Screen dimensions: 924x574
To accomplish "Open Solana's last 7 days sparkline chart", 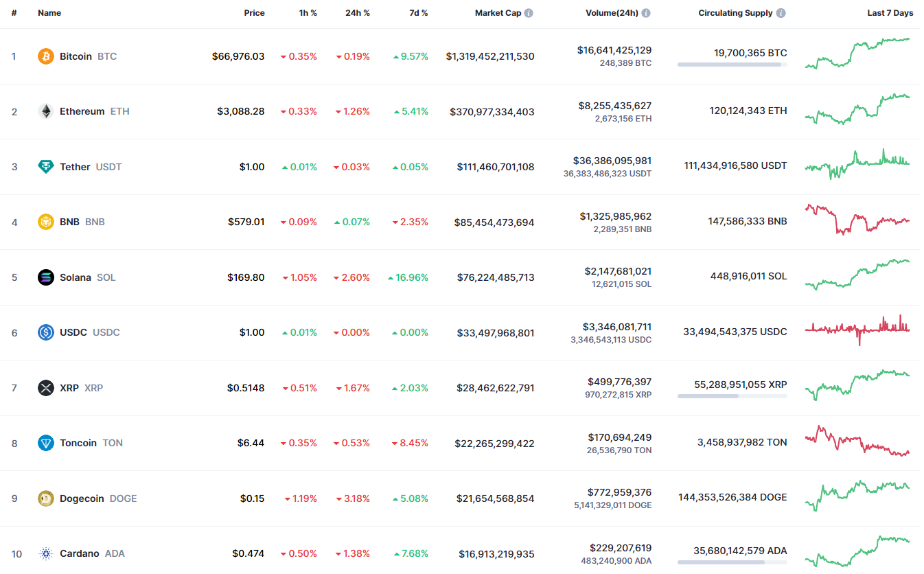I will tap(857, 275).
